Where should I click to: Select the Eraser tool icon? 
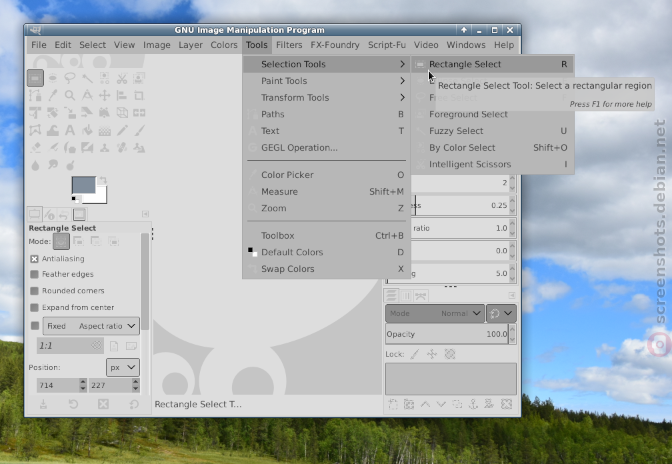tap(35, 148)
